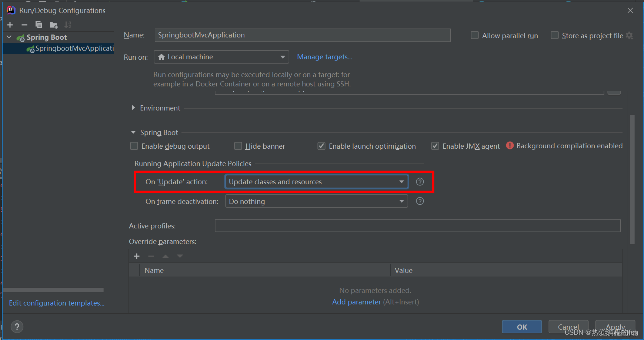644x340 pixels.
Task: Open the Store as project file gear settings
Action: tap(630, 36)
